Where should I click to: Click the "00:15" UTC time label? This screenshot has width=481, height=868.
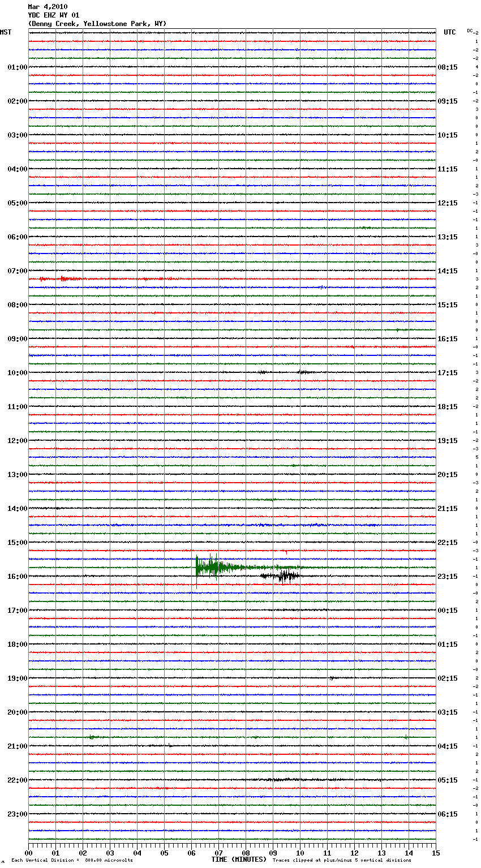[448, 611]
